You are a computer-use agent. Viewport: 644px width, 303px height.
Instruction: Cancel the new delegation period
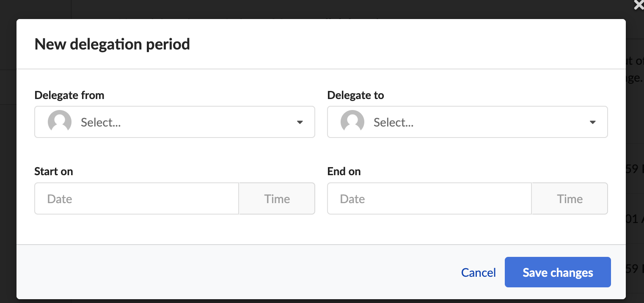coord(479,273)
